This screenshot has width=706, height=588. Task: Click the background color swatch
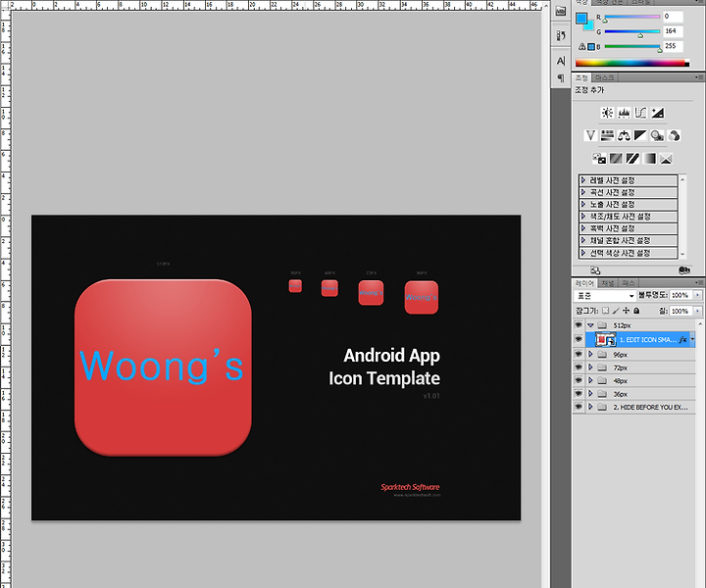coord(590,26)
